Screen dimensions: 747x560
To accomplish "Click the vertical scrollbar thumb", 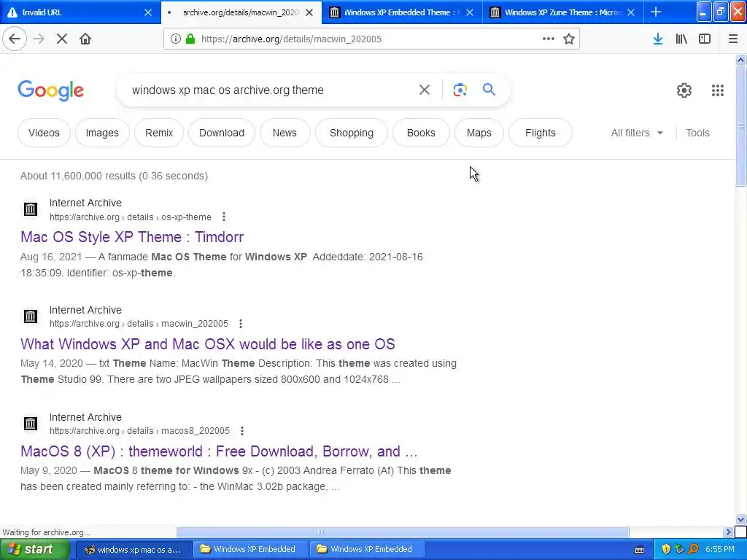I will pos(740,126).
